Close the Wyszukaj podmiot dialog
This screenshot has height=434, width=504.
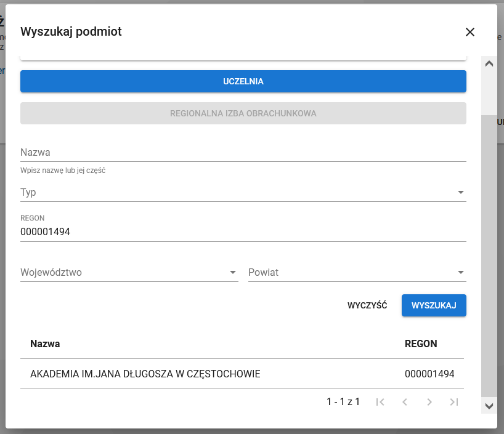tap(470, 32)
